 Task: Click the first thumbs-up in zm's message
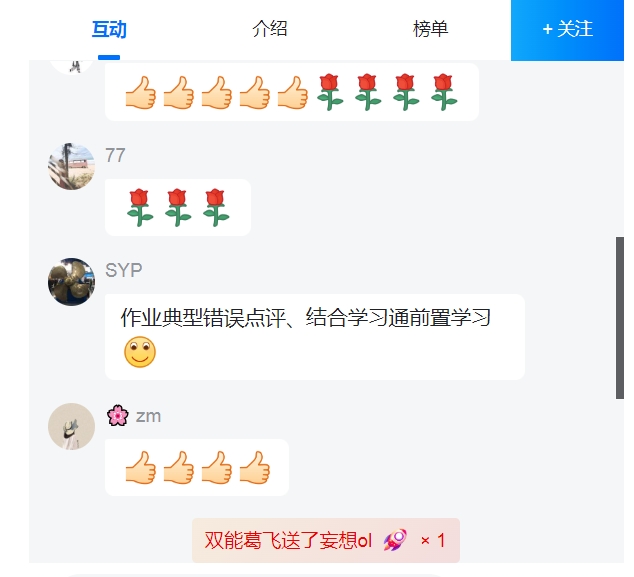[141, 467]
